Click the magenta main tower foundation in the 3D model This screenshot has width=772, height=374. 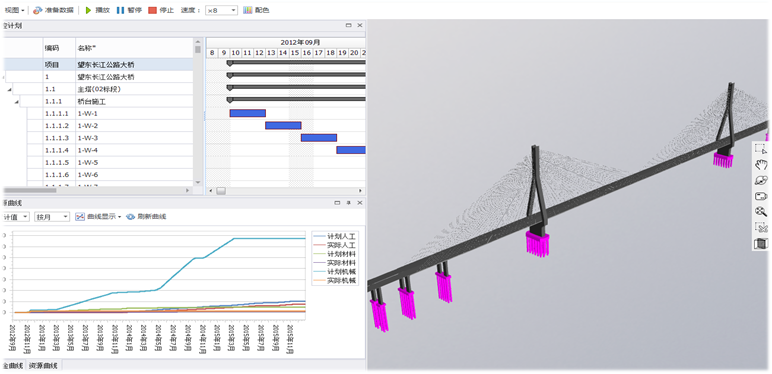(x=537, y=243)
